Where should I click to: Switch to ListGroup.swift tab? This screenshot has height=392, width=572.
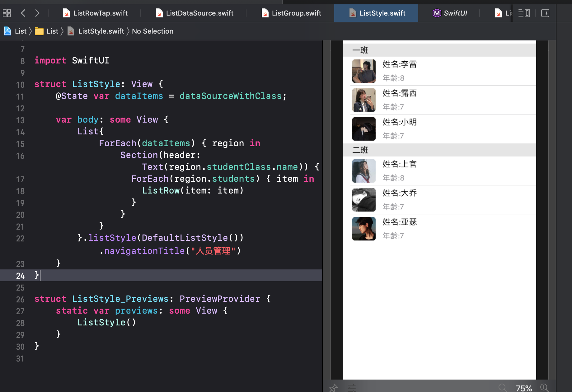pyautogui.click(x=291, y=13)
